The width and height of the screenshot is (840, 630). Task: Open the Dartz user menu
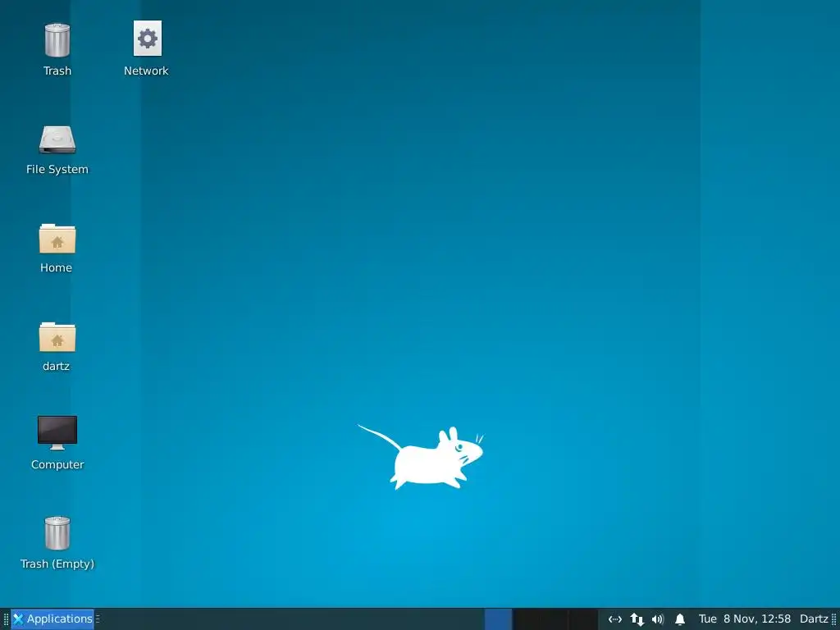click(x=814, y=619)
